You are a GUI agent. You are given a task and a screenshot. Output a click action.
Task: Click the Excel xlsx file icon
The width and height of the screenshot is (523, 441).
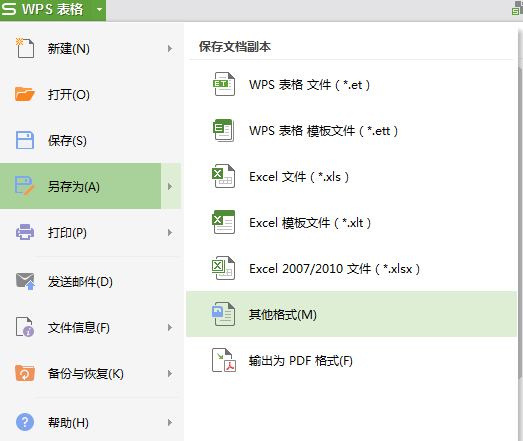224,268
